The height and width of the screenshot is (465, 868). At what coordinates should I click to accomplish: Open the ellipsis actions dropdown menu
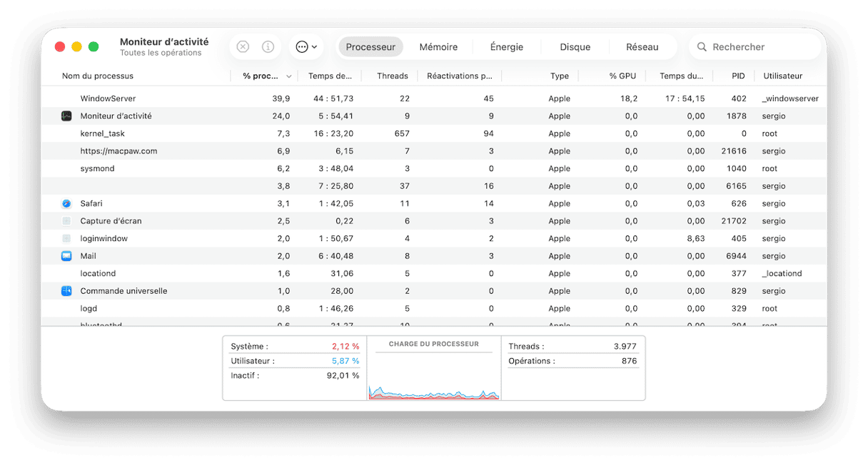point(306,46)
